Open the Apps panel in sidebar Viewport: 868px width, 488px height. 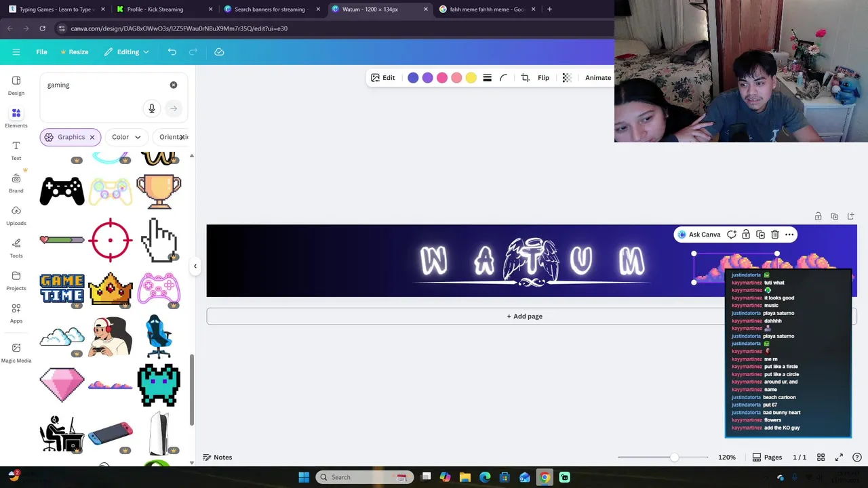pyautogui.click(x=16, y=313)
